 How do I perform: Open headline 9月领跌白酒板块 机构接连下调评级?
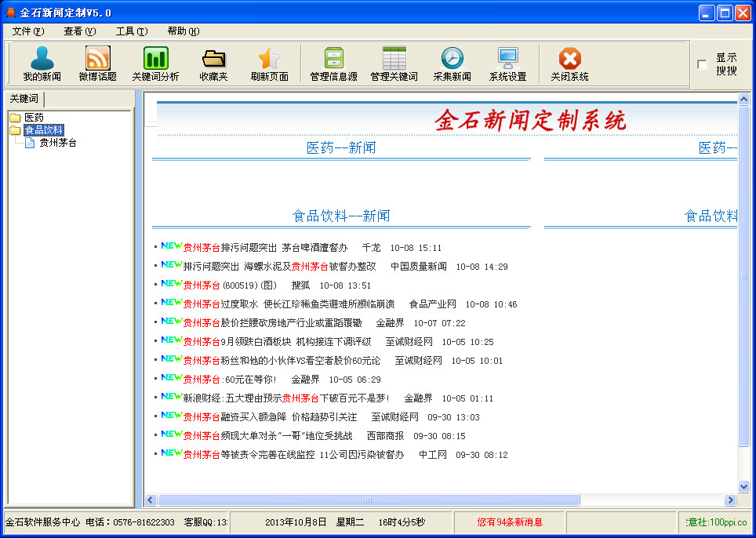(278, 342)
